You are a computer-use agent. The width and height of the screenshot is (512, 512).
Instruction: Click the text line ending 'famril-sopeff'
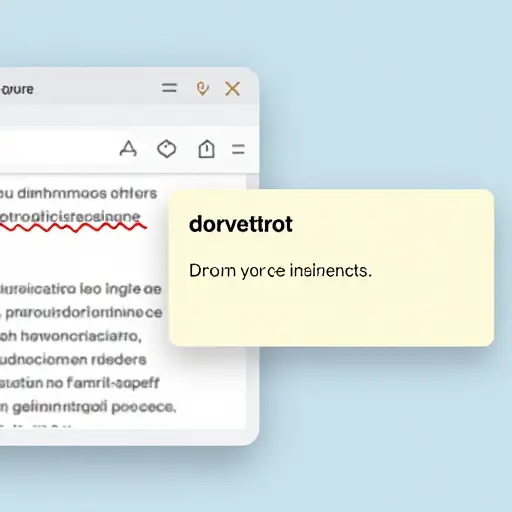80,383
